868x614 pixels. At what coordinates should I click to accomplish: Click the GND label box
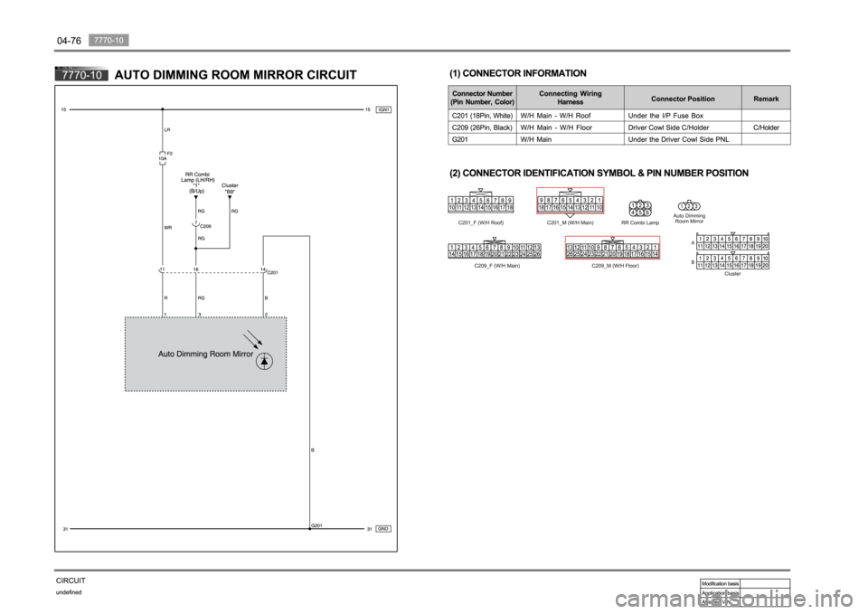point(383,529)
